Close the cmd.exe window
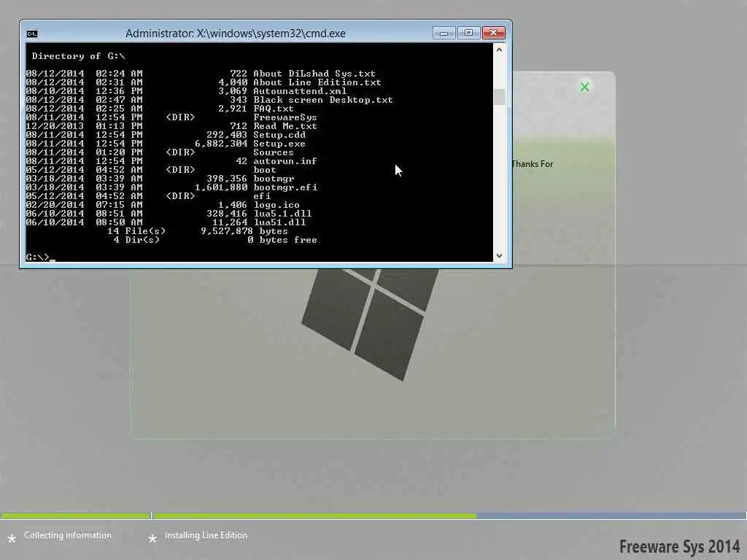This screenshot has height=560, width=747. (494, 33)
